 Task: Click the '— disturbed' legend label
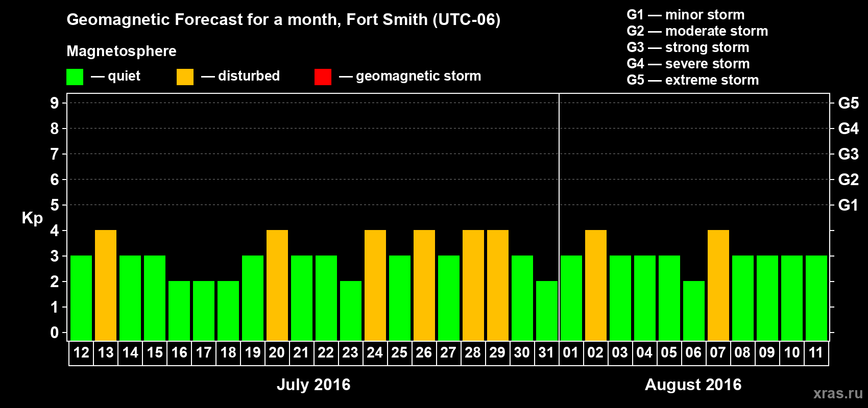[240, 76]
